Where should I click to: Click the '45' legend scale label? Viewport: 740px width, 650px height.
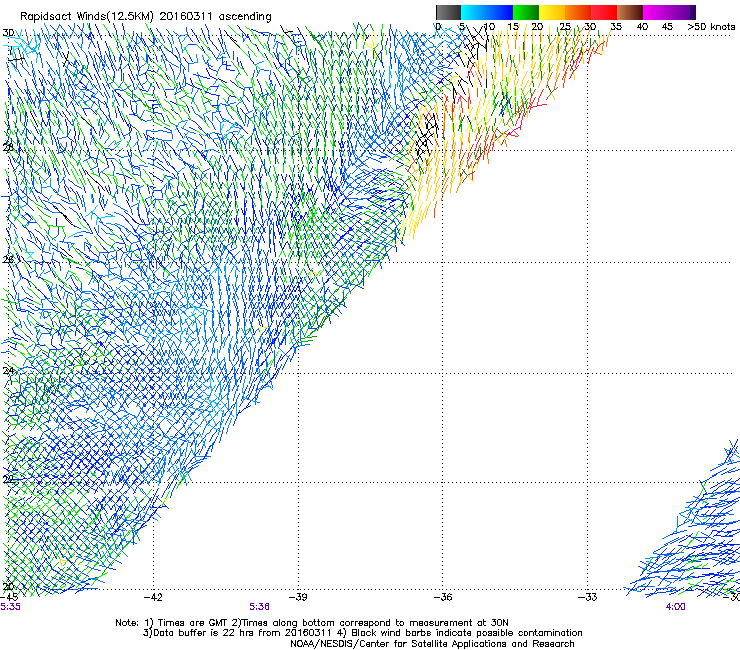(667, 26)
